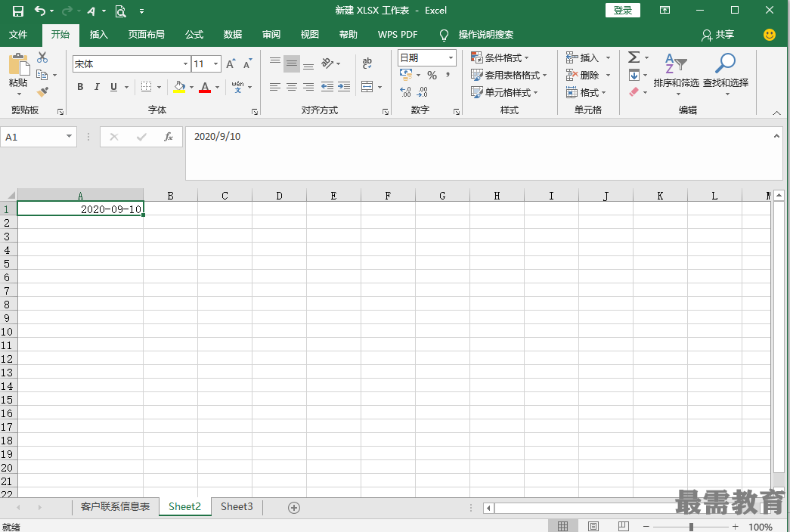Apply comma thousands separator style
The width and height of the screenshot is (790, 532).
(448, 75)
